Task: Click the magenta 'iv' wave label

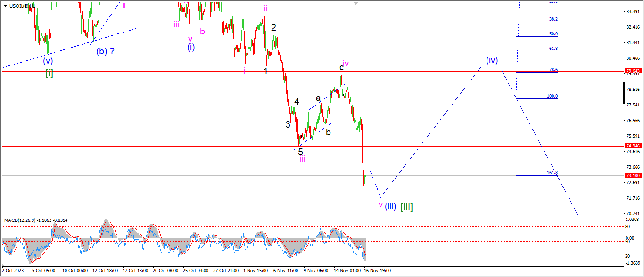Action: coord(346,63)
